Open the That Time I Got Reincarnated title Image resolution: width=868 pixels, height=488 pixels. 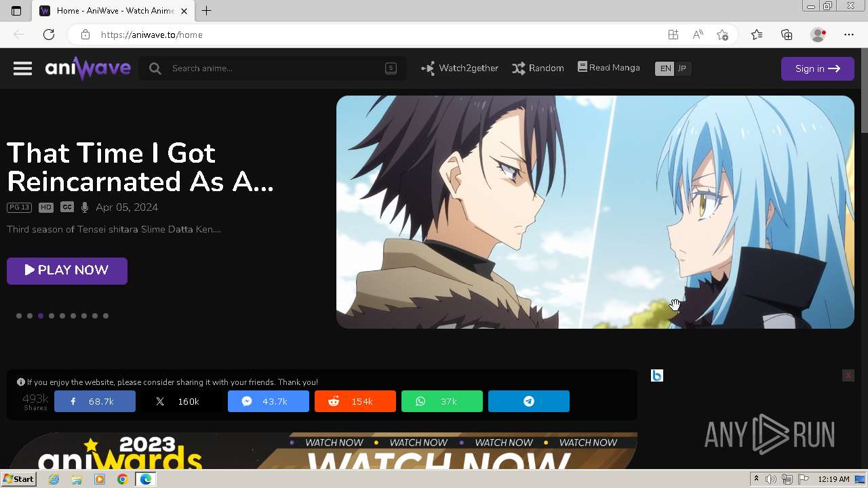click(x=140, y=167)
